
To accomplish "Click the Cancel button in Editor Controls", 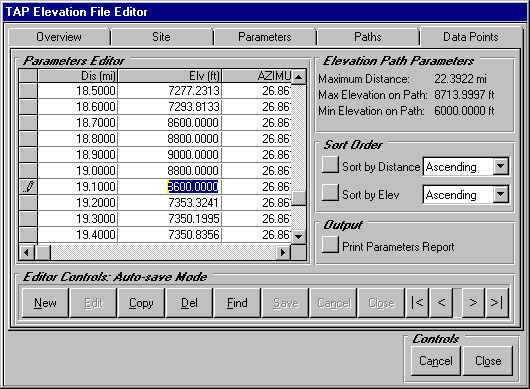I will click(x=334, y=303).
